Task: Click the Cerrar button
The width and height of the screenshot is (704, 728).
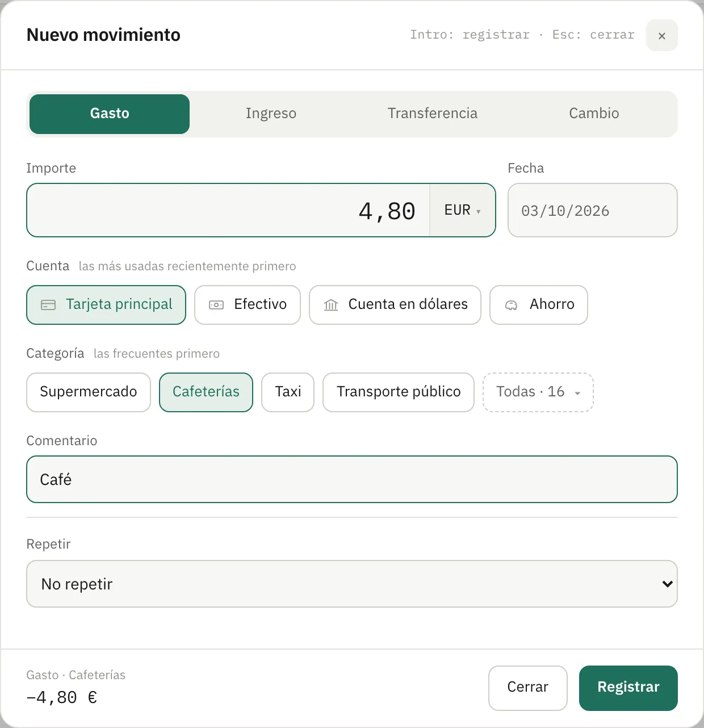Action: point(528,688)
